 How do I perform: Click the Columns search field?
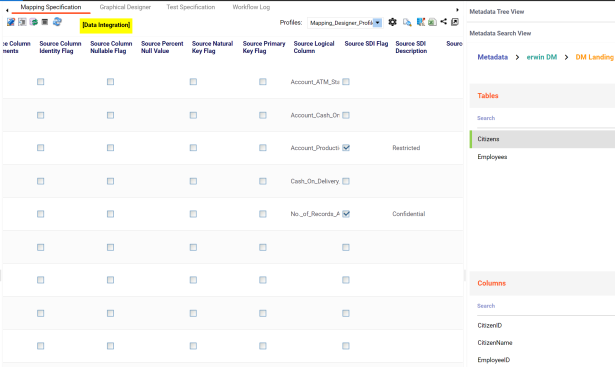[546, 306]
